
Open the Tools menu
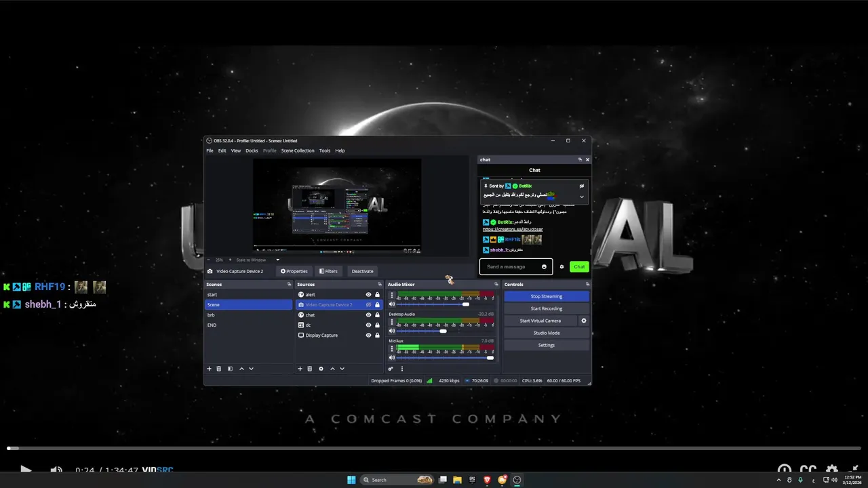325,150
